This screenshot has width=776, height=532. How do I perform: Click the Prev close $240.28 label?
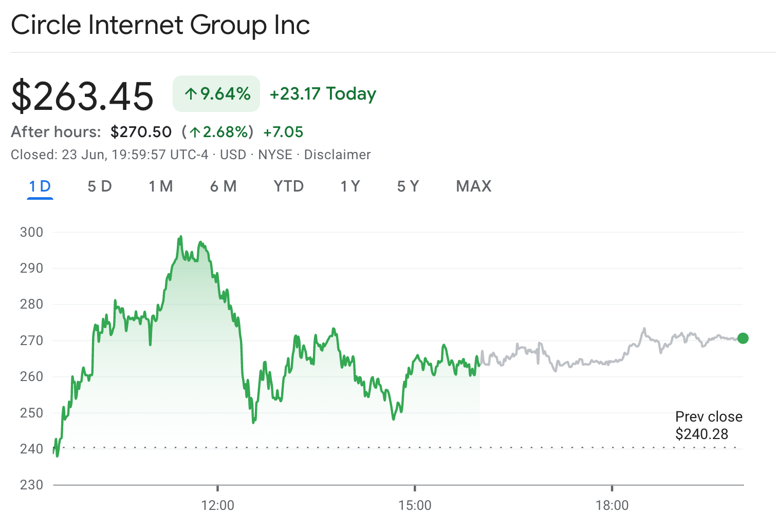[x=709, y=425]
